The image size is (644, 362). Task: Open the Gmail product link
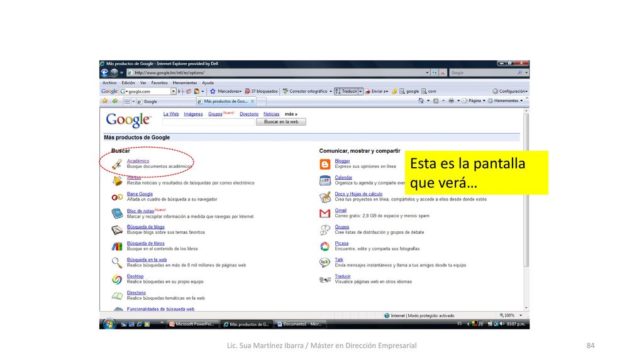(340, 210)
